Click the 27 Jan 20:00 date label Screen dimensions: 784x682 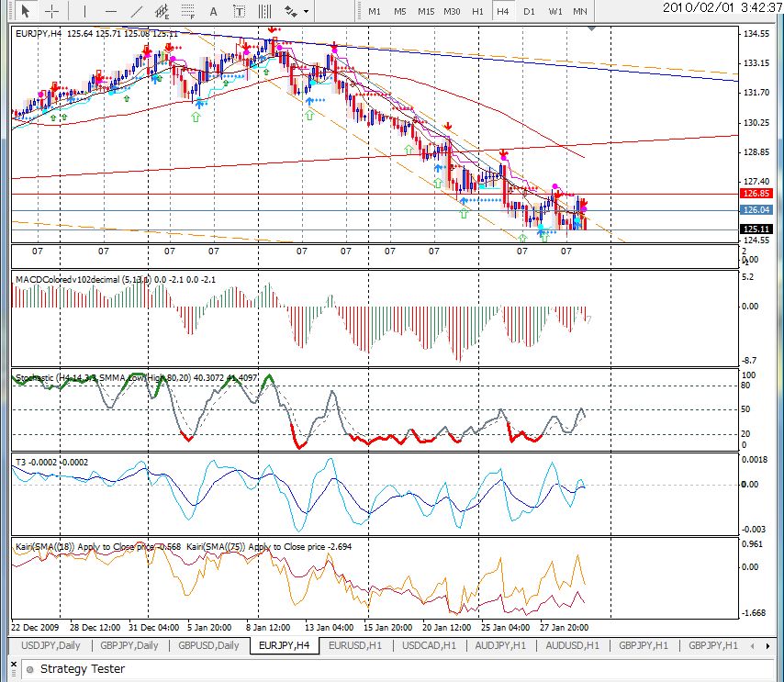[x=564, y=627]
